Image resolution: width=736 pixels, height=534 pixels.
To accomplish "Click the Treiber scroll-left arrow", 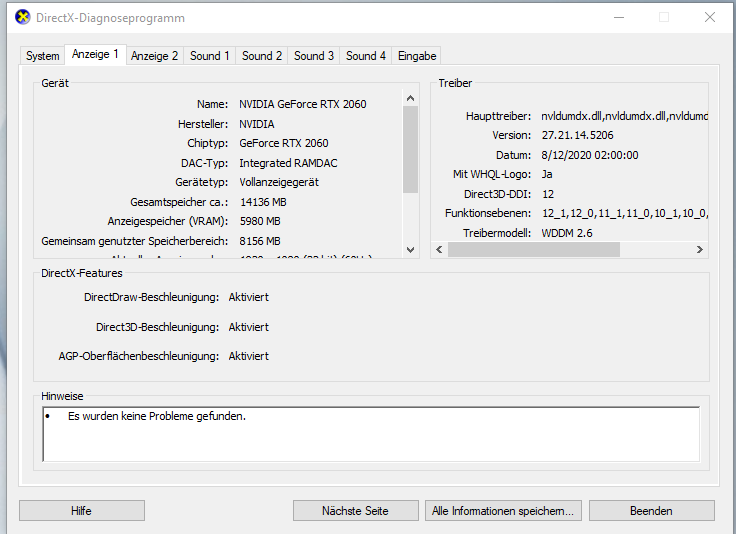I will [439, 250].
